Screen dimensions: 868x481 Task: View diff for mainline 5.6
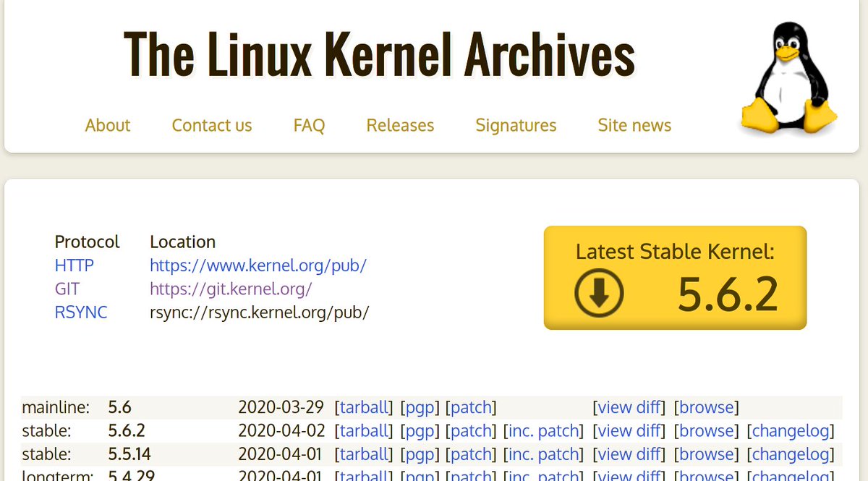629,407
